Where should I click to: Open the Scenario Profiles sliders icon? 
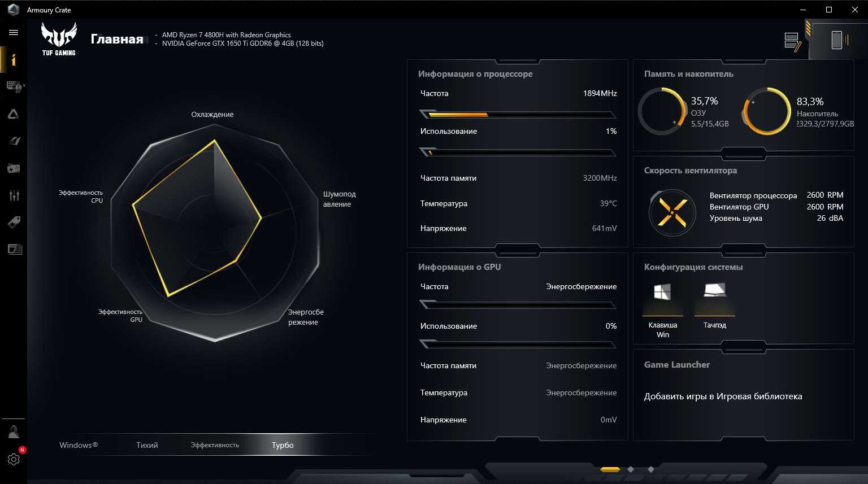[x=14, y=195]
